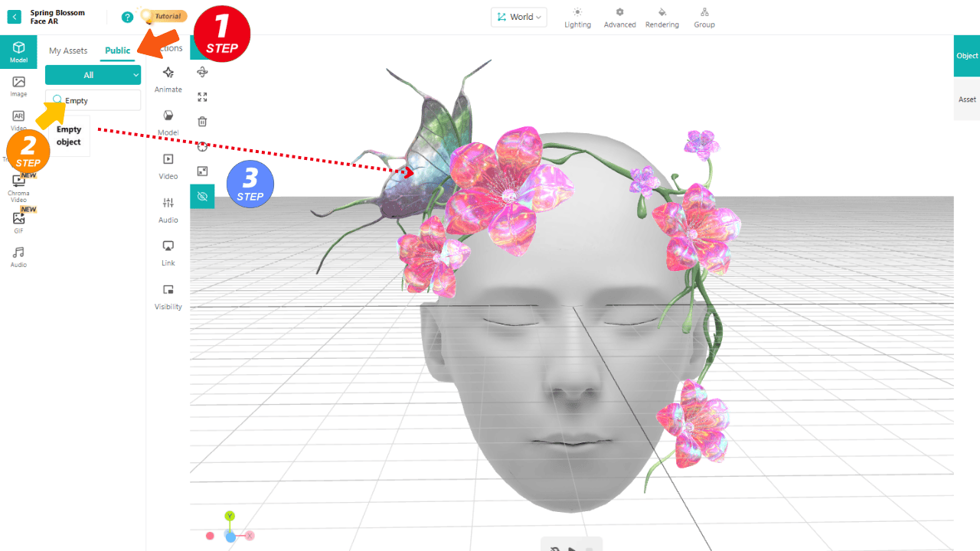The height and width of the screenshot is (551, 980).
Task: Open Advanced settings with the gear icon
Action: [x=619, y=17]
